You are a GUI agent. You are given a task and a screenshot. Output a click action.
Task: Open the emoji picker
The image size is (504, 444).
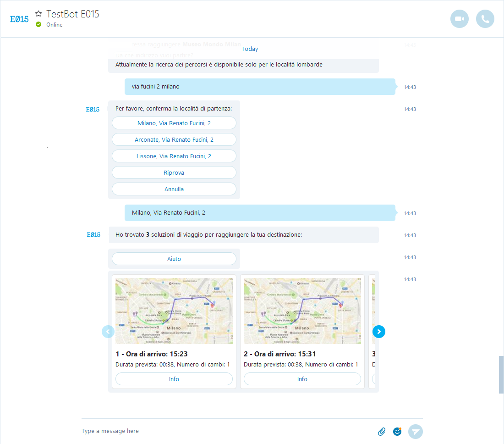[x=397, y=431]
